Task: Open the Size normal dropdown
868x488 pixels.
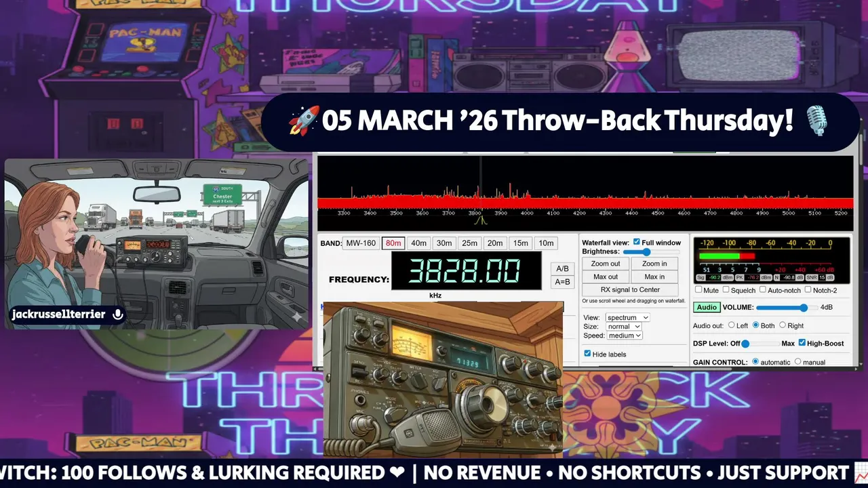Action: tap(623, 327)
